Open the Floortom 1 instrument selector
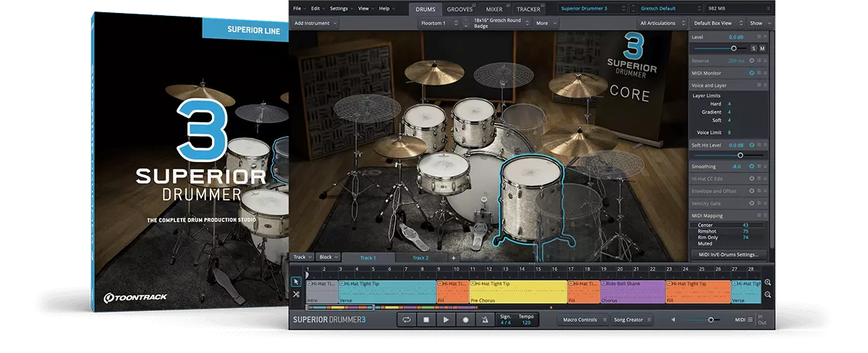 tap(438, 23)
